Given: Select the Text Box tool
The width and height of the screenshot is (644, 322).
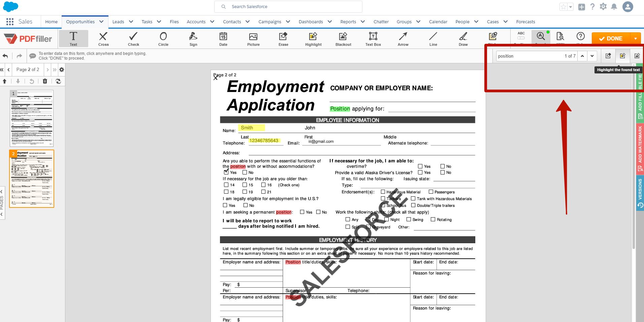Looking at the screenshot, I should pos(373,38).
